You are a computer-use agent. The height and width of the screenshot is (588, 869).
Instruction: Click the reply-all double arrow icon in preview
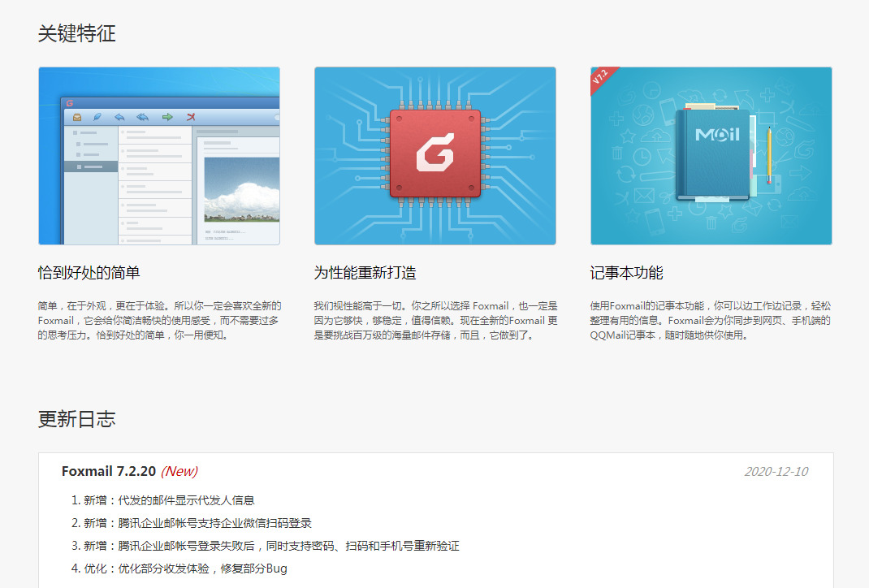pyautogui.click(x=142, y=117)
